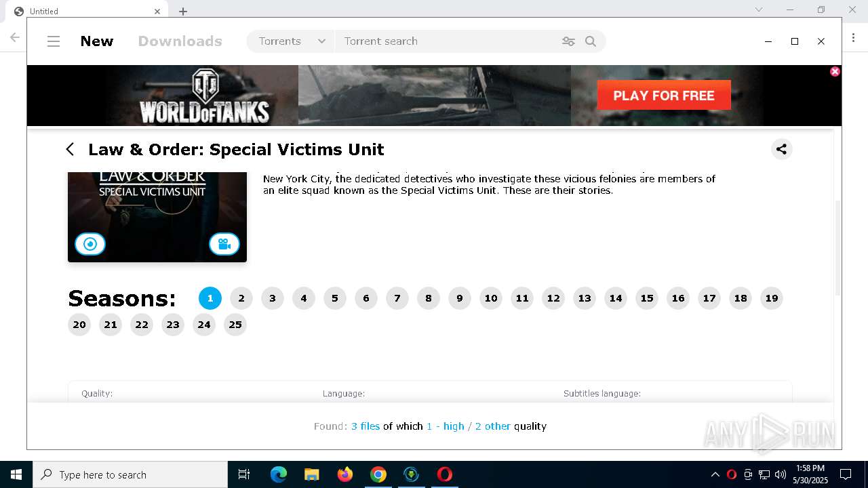Choose season 11
Image resolution: width=868 pixels, height=488 pixels.
pos(522,298)
